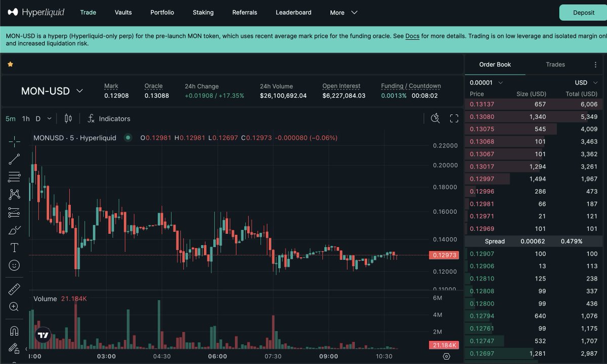
Task: Expand the MON-USD pair selector
Action: click(x=52, y=91)
